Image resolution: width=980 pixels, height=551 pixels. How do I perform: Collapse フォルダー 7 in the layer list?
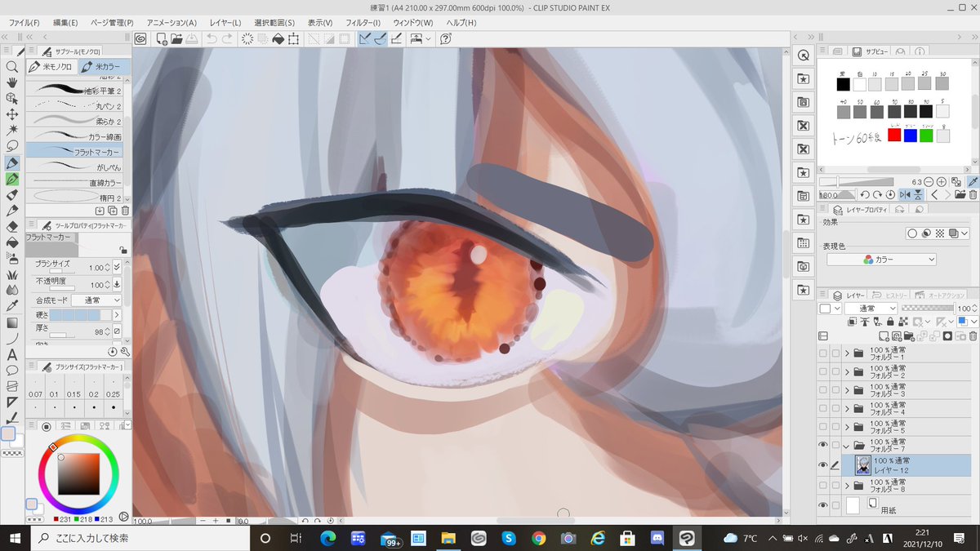tap(847, 446)
